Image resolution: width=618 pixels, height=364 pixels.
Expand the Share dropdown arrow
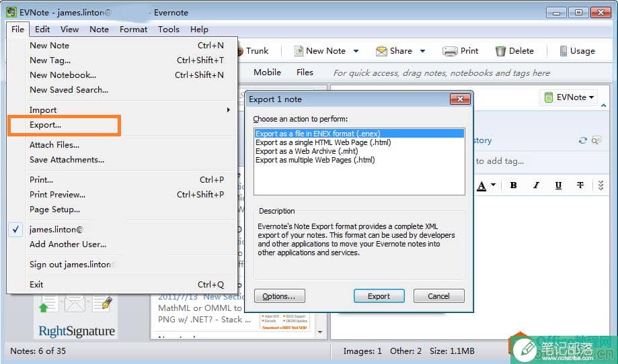click(x=422, y=51)
